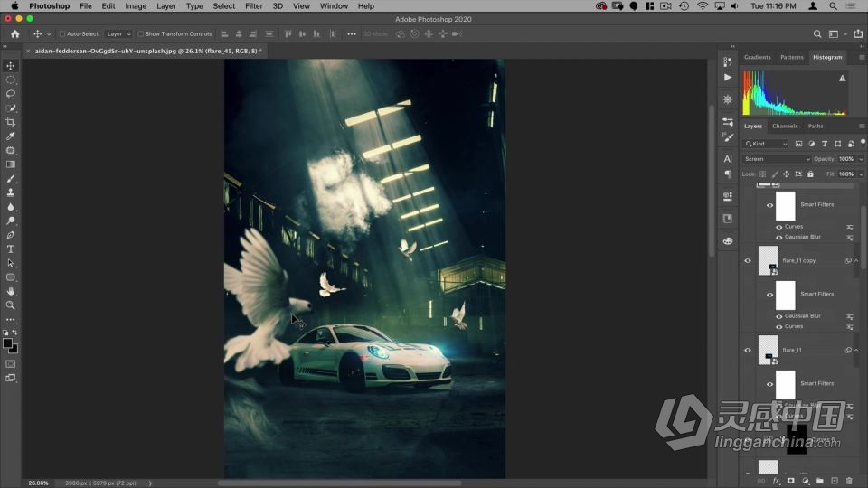
Task: Activate the Horizontal Type tool
Action: (x=11, y=249)
